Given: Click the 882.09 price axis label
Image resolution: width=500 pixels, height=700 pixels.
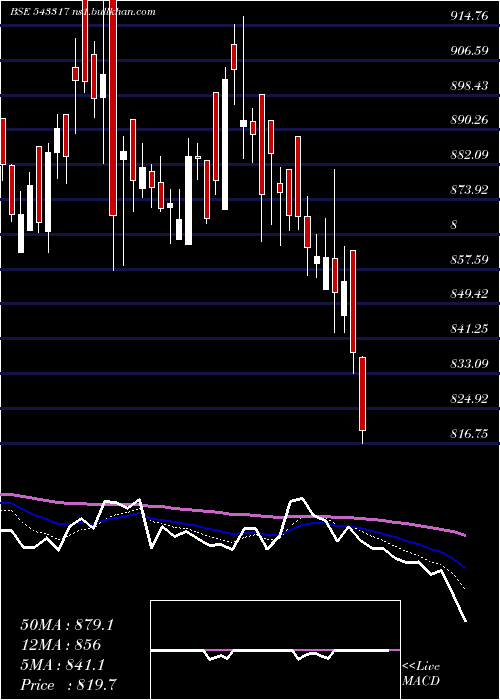Looking at the screenshot, I should tap(469, 155).
